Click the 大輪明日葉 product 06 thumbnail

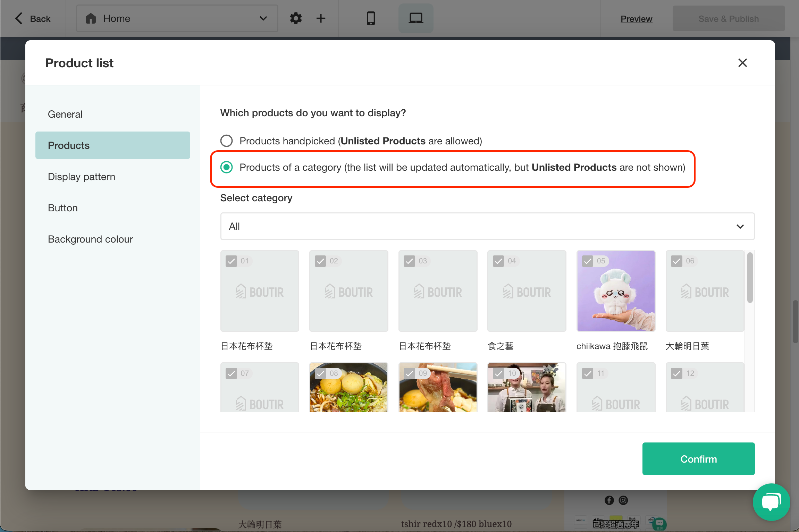705,291
